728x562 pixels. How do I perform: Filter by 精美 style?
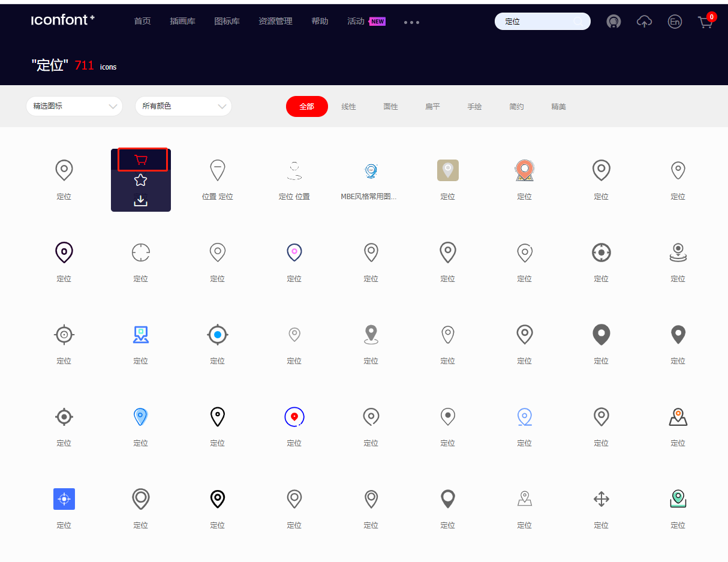pyautogui.click(x=558, y=107)
